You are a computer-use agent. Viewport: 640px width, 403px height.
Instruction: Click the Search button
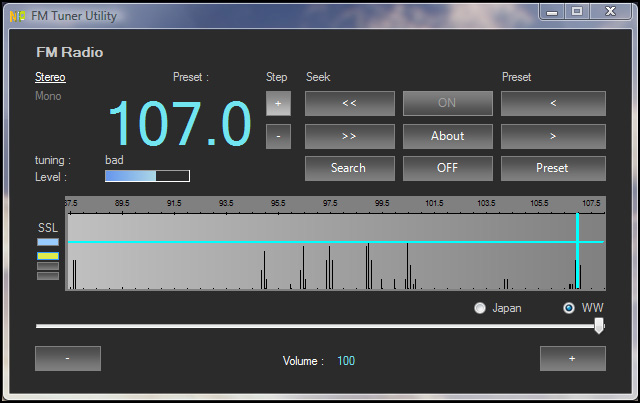coord(350,168)
